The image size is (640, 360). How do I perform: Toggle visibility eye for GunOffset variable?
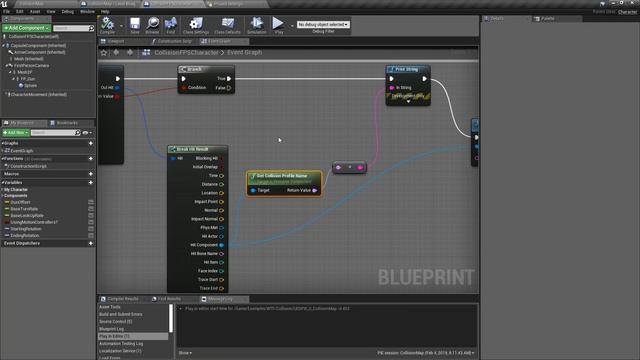pyautogui.click(x=91, y=202)
